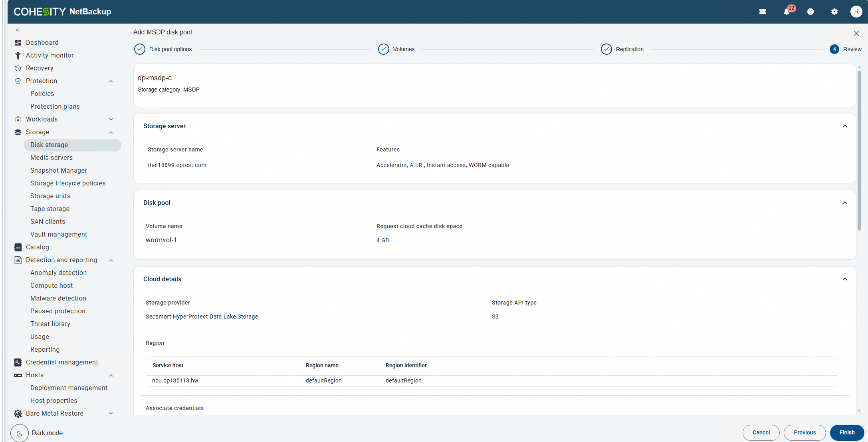Open Protection plans page
This screenshot has width=868, height=442.
point(55,106)
